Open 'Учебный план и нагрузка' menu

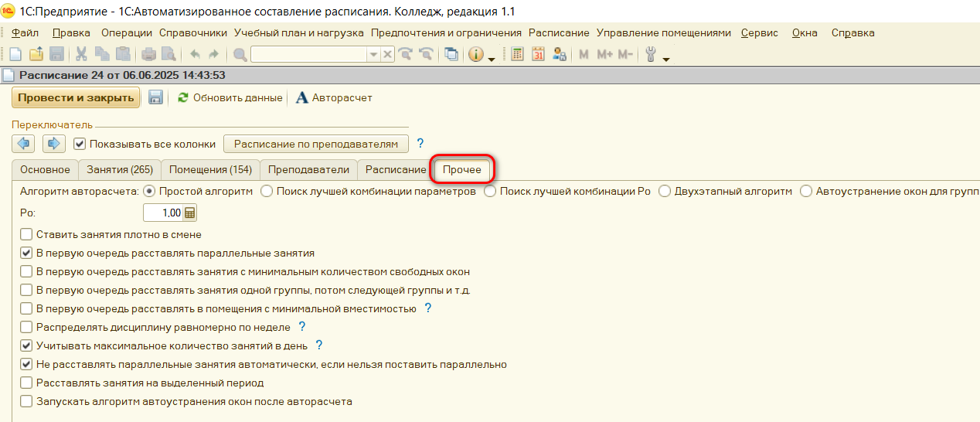point(299,32)
